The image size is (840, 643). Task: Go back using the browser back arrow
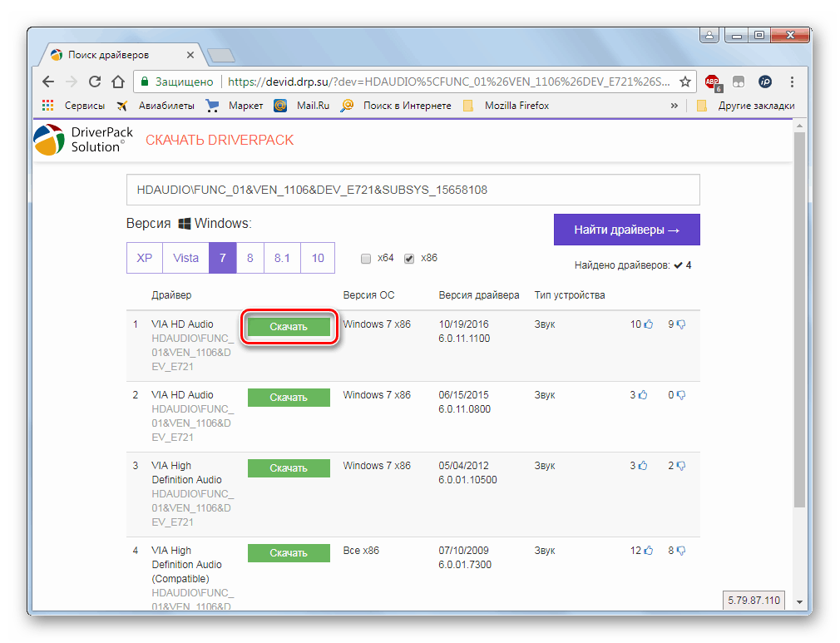[x=48, y=82]
